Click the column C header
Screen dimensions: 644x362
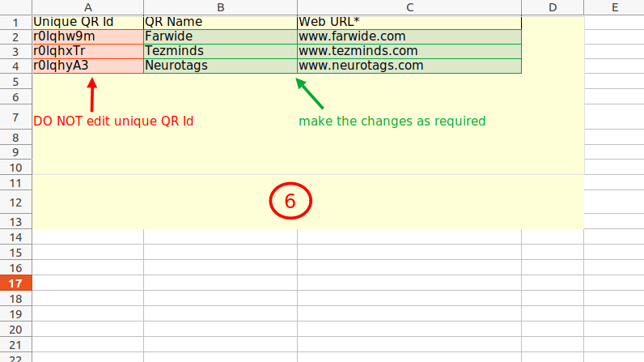pos(409,7)
